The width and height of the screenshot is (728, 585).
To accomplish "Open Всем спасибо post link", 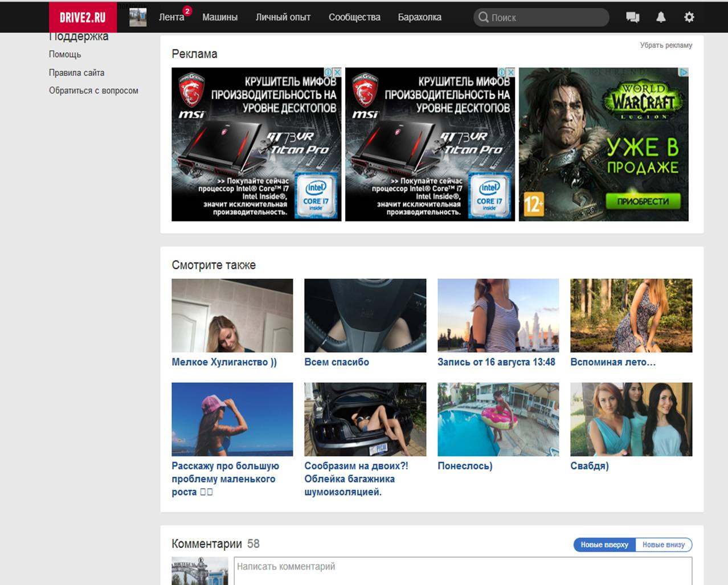I will 337,362.
